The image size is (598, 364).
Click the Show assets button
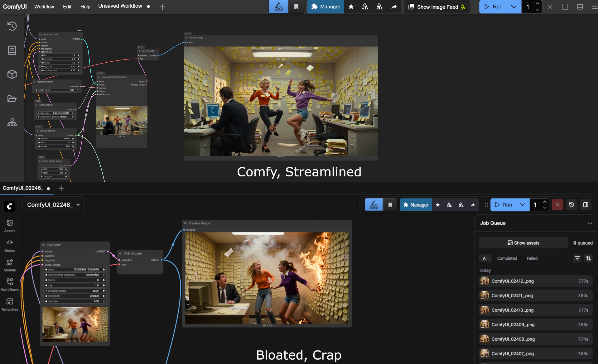(x=523, y=243)
